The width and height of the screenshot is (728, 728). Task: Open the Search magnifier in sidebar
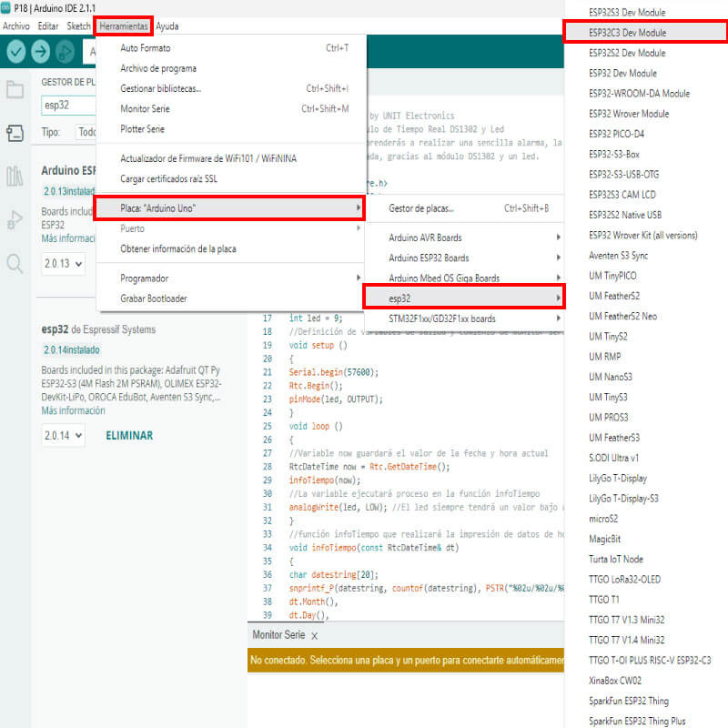(15, 264)
